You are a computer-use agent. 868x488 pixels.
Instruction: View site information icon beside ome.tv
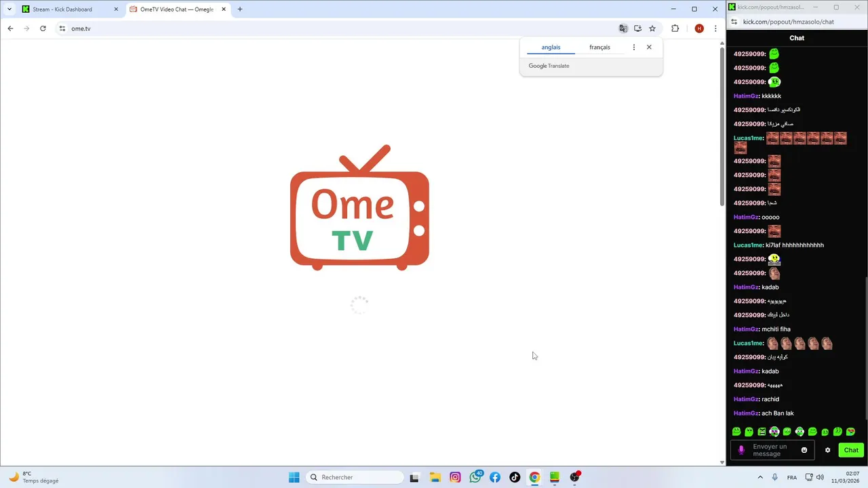pos(62,28)
